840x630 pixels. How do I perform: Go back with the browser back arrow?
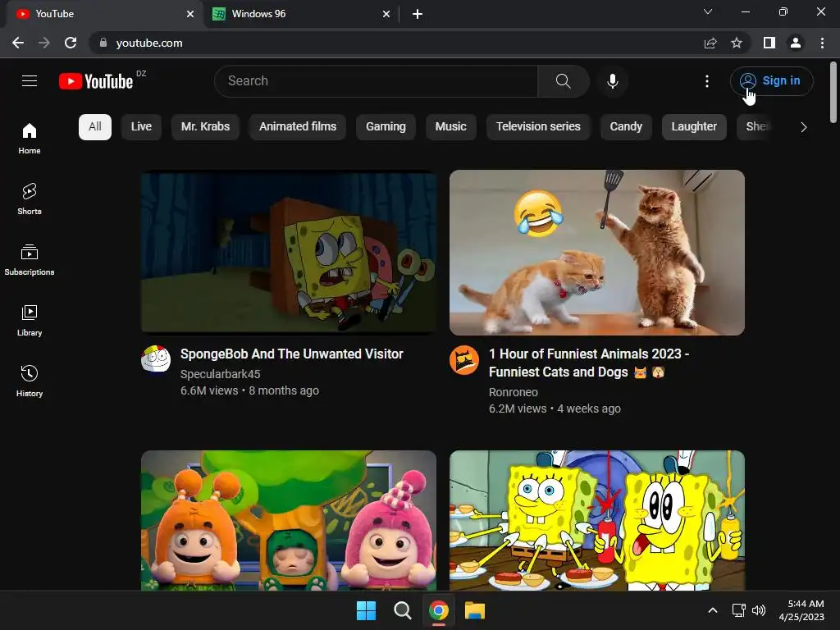pos(18,43)
